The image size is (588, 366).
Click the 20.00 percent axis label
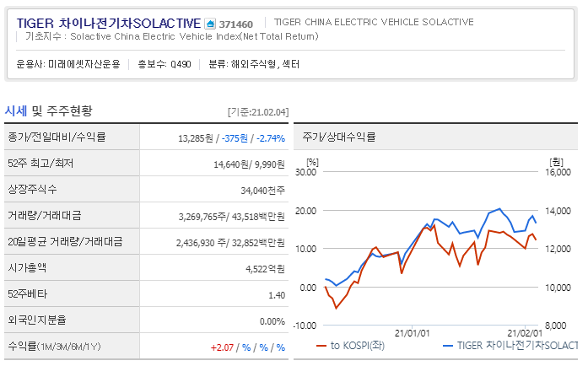pos(305,211)
